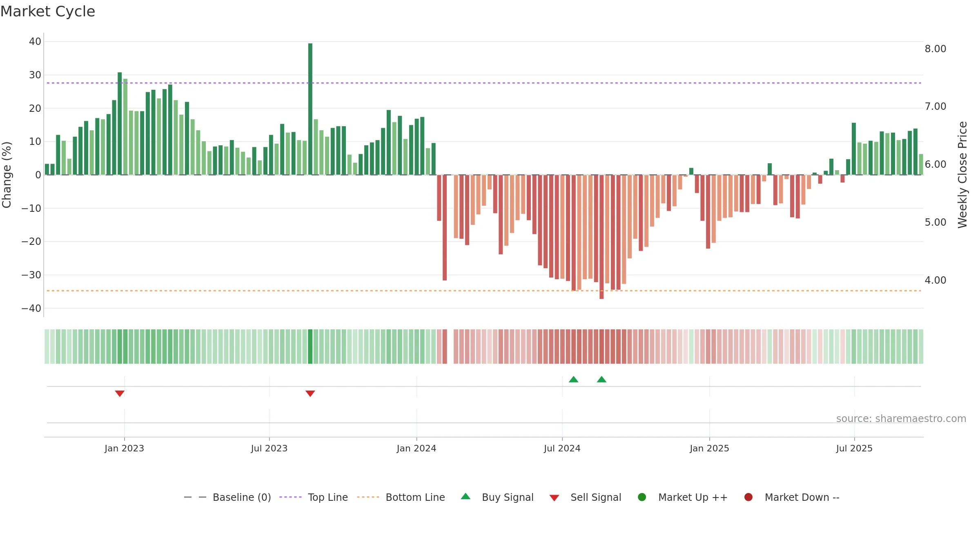Click the bright green heat strip cell under the tallest bar
The width and height of the screenshot is (980, 551).
[310, 347]
